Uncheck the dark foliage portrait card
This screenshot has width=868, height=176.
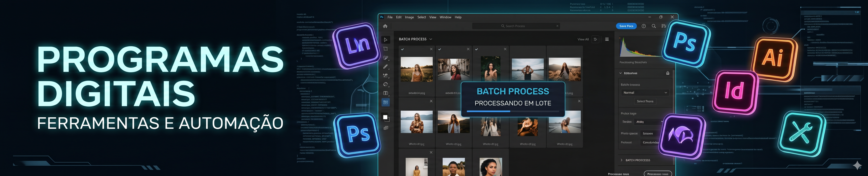476,49
